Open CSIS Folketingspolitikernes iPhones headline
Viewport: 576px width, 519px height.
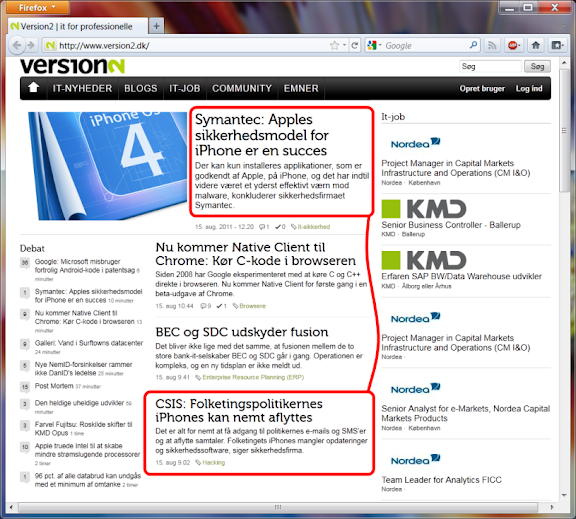[x=239, y=410]
